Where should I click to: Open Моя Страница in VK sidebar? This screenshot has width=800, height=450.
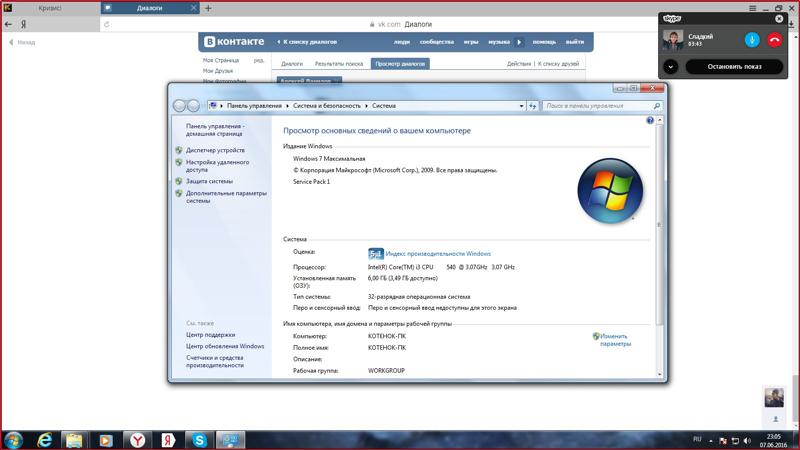[220, 60]
